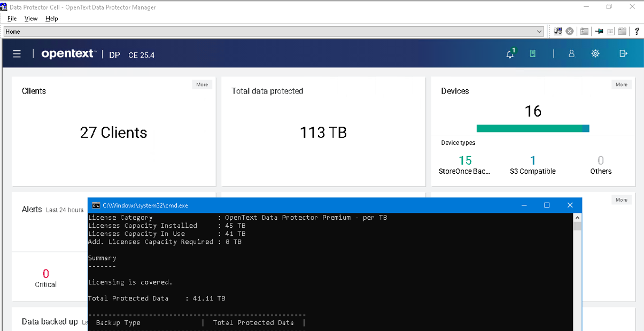Click the help question mark icon
The height and width of the screenshot is (331, 644).
(x=637, y=32)
